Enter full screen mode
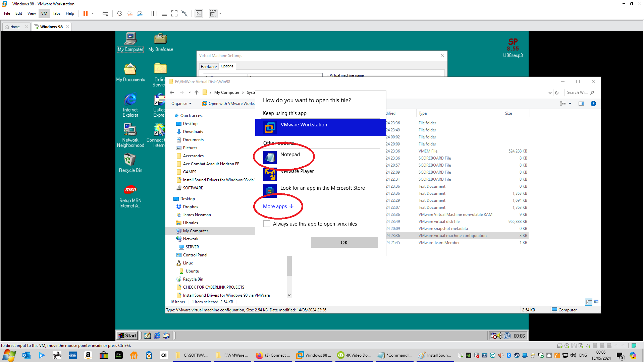644x362 pixels. click(x=174, y=13)
